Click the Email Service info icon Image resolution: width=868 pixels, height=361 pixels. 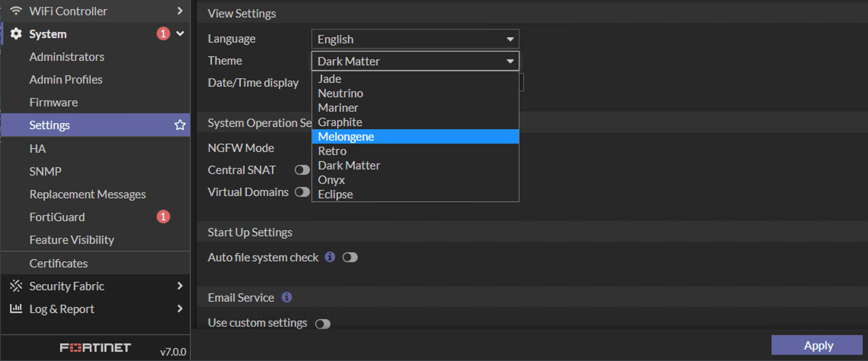click(x=287, y=297)
